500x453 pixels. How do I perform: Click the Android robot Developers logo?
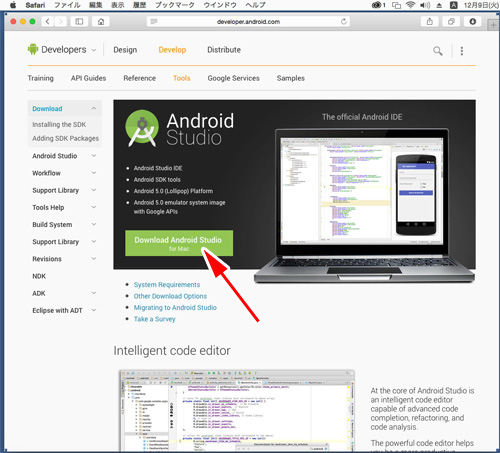pos(33,49)
